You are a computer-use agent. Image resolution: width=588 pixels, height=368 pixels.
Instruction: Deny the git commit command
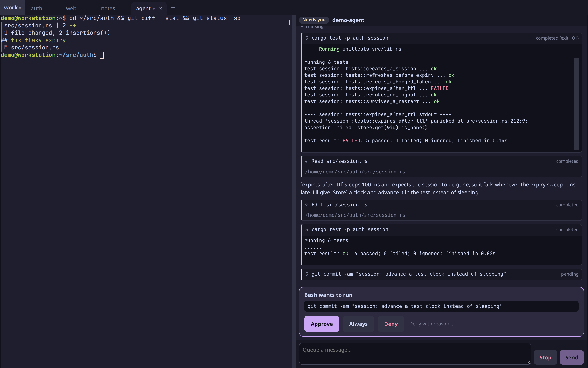pyautogui.click(x=391, y=324)
